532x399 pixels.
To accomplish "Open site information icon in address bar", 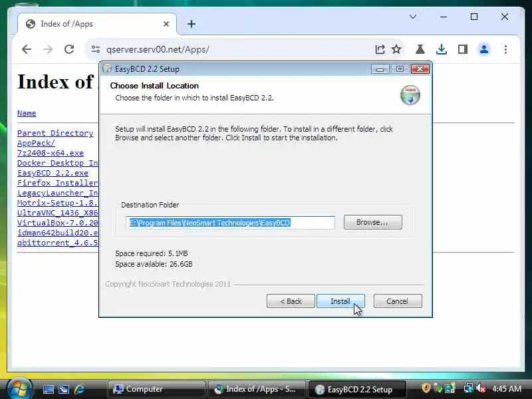I will tap(96, 49).
